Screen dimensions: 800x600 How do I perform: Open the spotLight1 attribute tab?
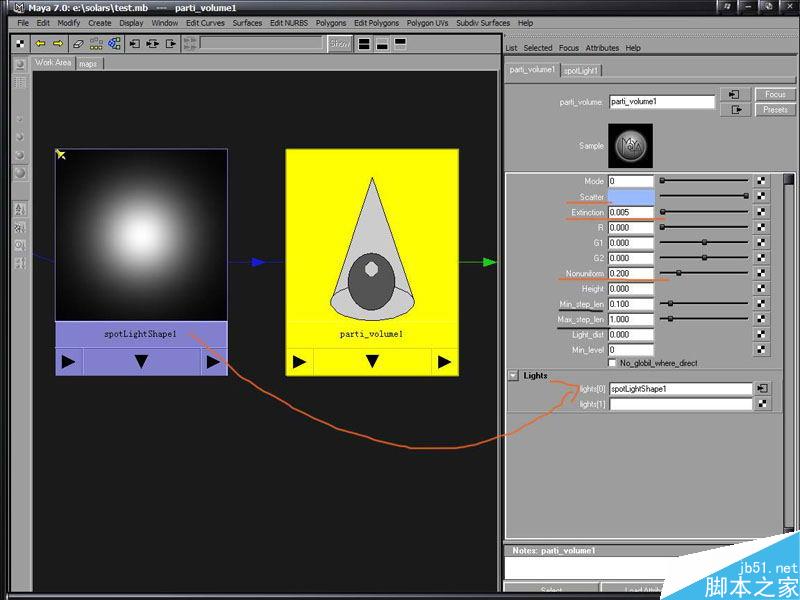point(581,71)
